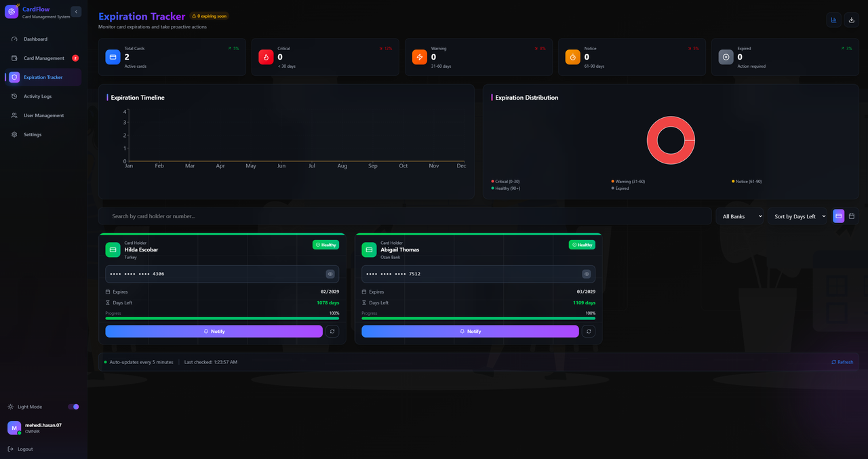Toggle the Critical (0-30) legend entry
Viewport: 868px width, 459px height.
point(505,182)
